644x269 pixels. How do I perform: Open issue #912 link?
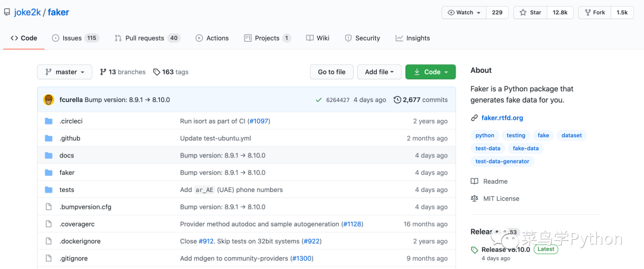coord(206,241)
